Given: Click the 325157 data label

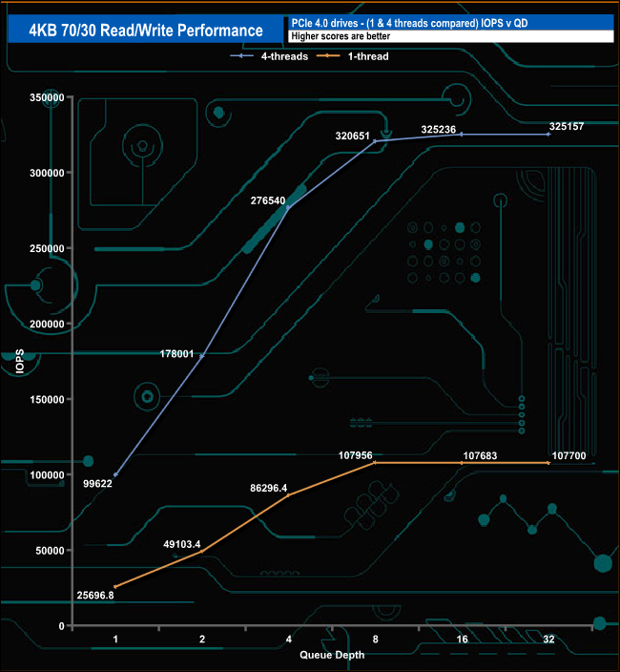Looking at the screenshot, I should 568,127.
